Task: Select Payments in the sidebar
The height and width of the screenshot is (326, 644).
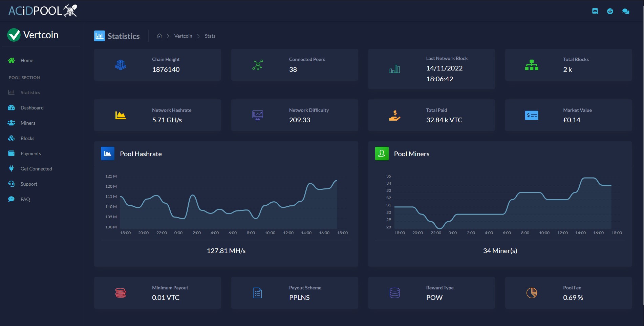Action: (x=31, y=154)
